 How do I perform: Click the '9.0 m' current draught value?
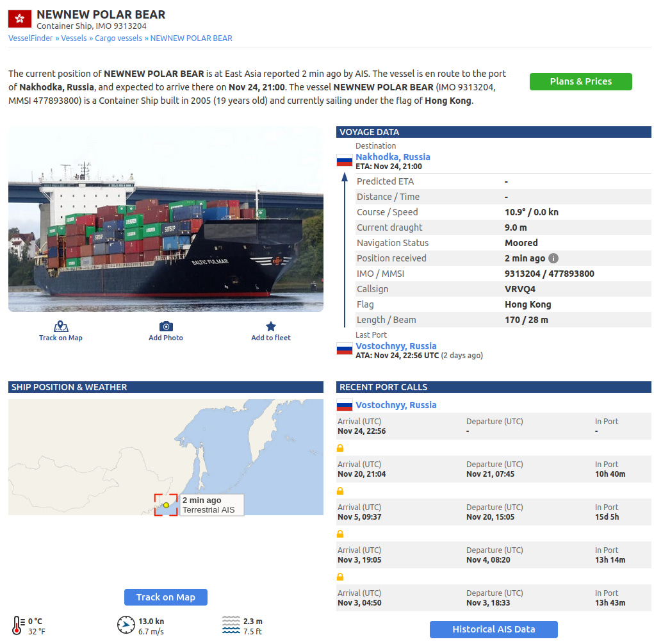click(516, 227)
